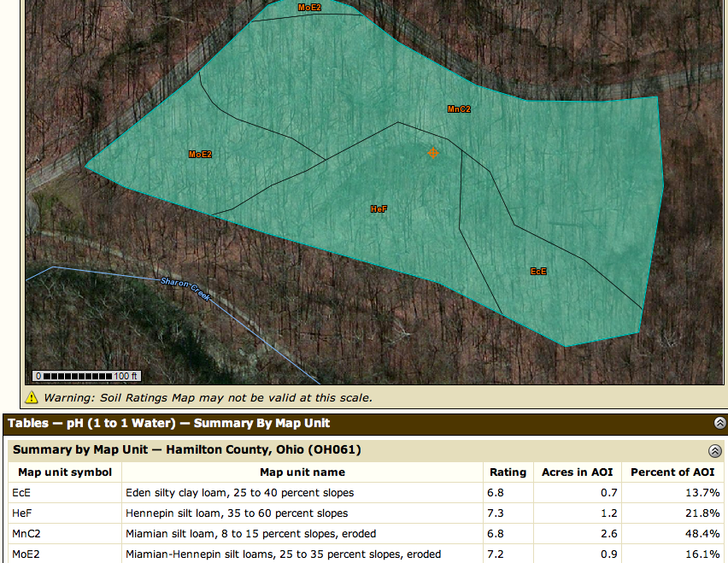Click the MoE2 label at map top
Viewport: 728px width, 563px height.
point(309,8)
